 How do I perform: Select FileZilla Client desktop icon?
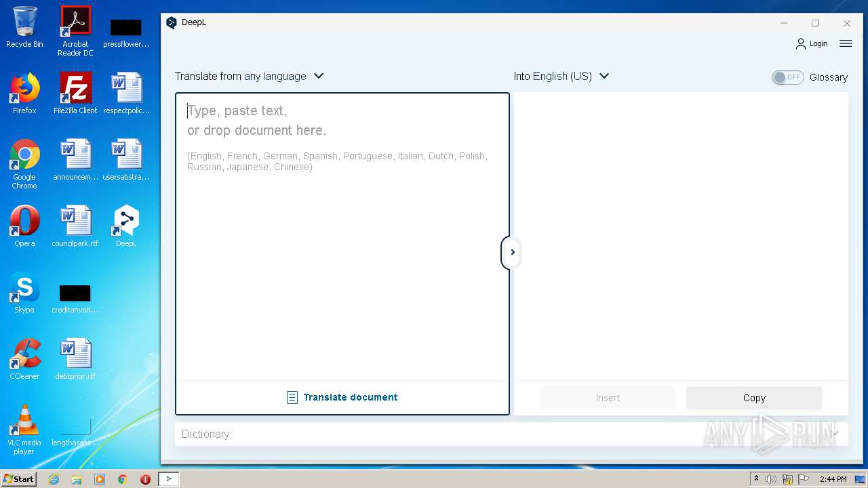pos(75,94)
